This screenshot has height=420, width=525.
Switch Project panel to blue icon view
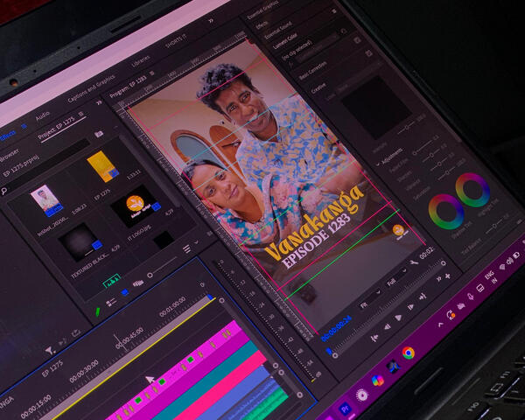(x=124, y=292)
